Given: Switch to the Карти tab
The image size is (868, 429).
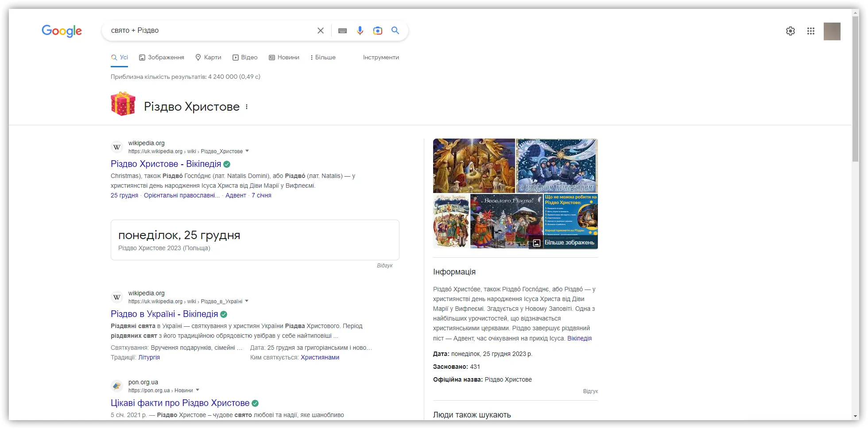Looking at the screenshot, I should (208, 58).
